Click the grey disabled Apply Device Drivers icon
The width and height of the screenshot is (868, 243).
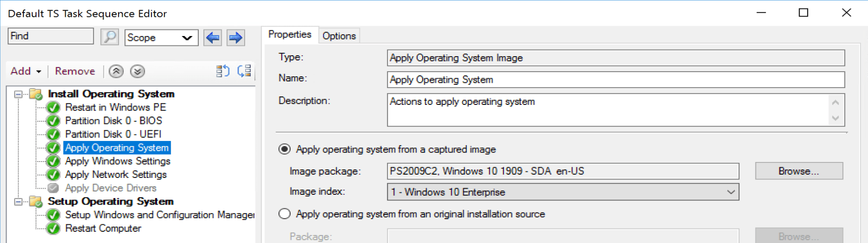click(53, 188)
